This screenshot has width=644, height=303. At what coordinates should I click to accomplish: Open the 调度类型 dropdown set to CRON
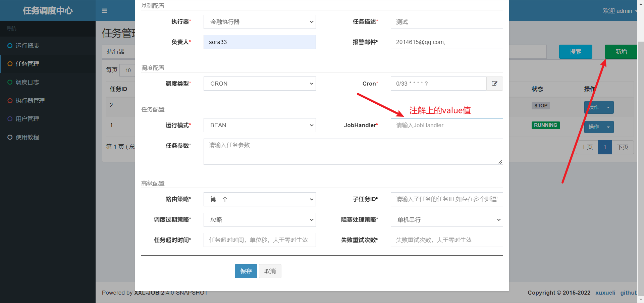click(x=259, y=84)
